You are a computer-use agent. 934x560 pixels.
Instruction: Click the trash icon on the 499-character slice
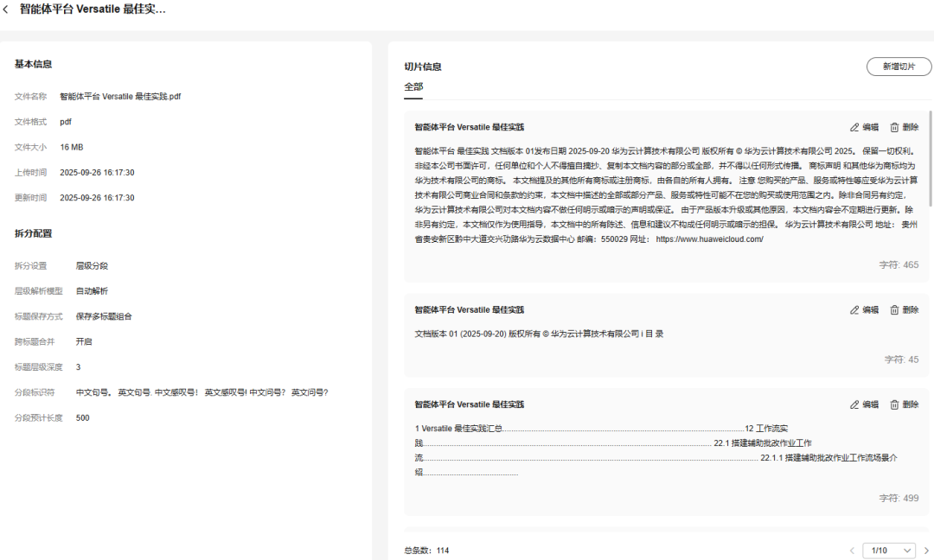click(x=894, y=404)
